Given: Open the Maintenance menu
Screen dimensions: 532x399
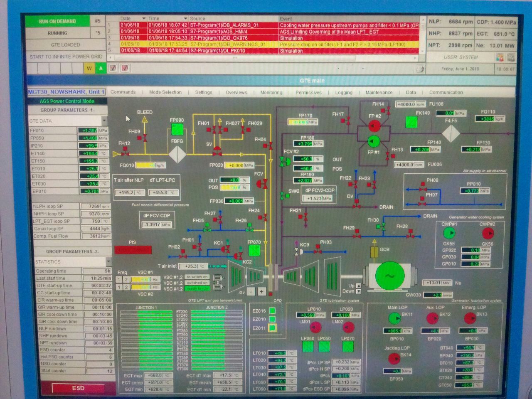Looking at the screenshot, I should (x=379, y=93).
